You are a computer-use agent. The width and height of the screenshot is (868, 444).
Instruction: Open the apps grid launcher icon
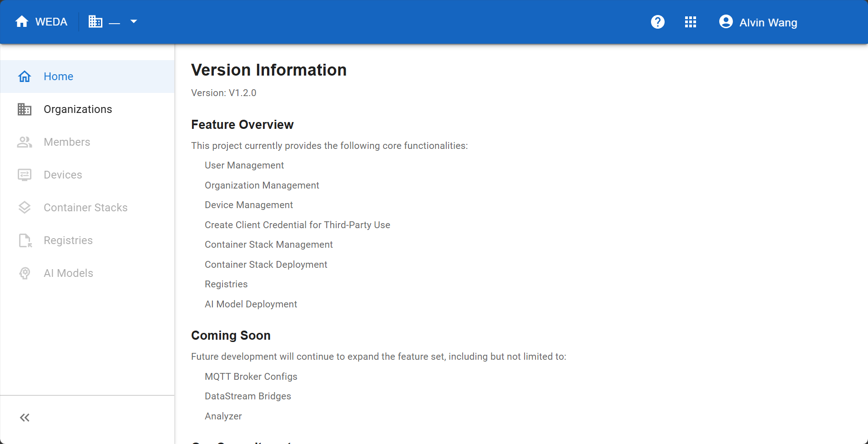pos(691,22)
